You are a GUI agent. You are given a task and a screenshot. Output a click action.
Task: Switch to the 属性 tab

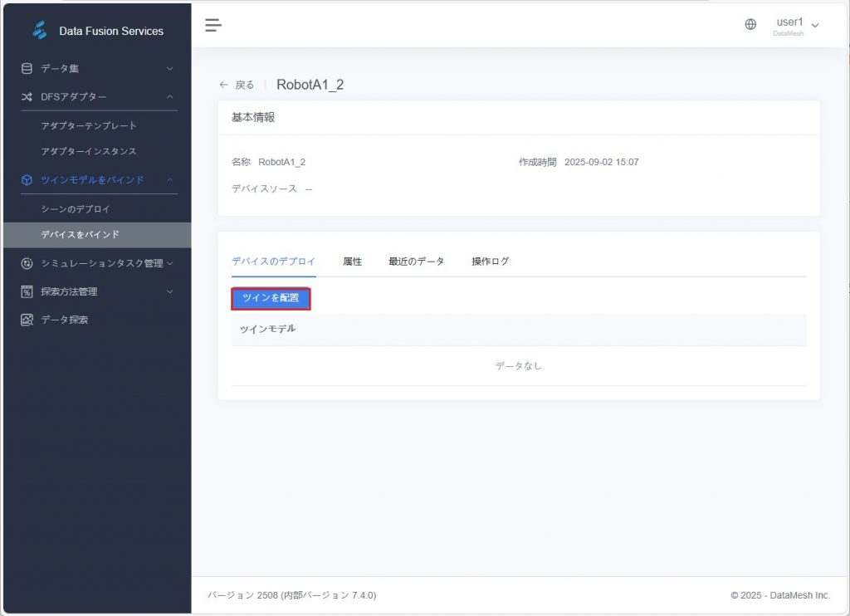point(352,262)
